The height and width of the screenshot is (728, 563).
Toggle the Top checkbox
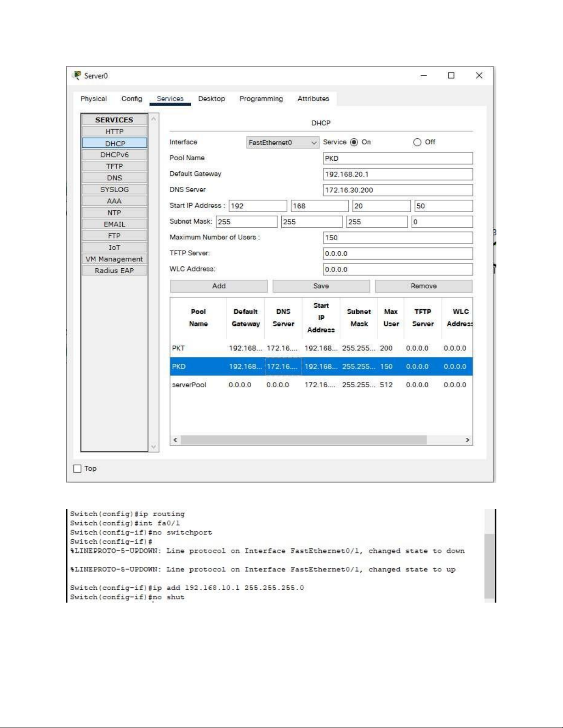(x=78, y=468)
